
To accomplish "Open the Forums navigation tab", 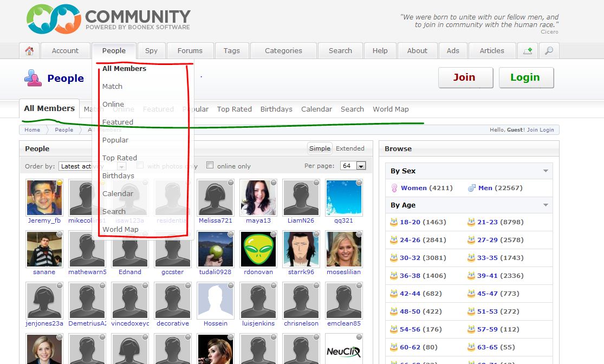I will tap(190, 51).
